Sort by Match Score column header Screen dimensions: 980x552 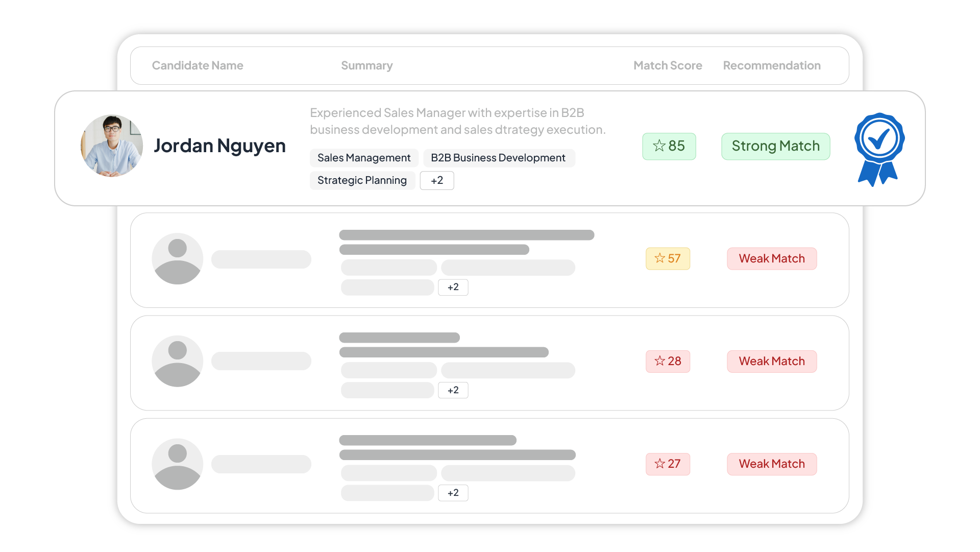pyautogui.click(x=667, y=65)
